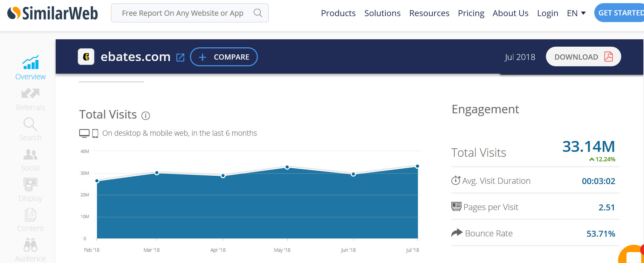
Task: Jump to Referrals in sidebar
Action: (30, 99)
